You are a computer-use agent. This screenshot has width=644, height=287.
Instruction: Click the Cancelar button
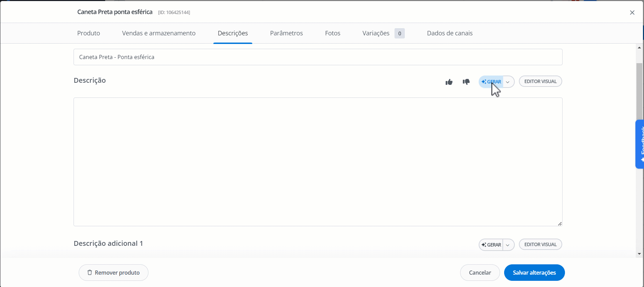click(x=480, y=273)
